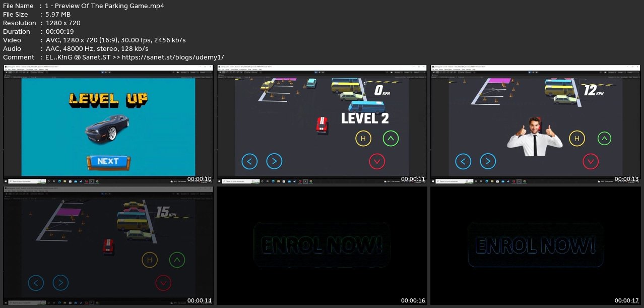Click Windows search box in 00:00:10 frame
This screenshot has height=308, width=644.
[24, 181]
